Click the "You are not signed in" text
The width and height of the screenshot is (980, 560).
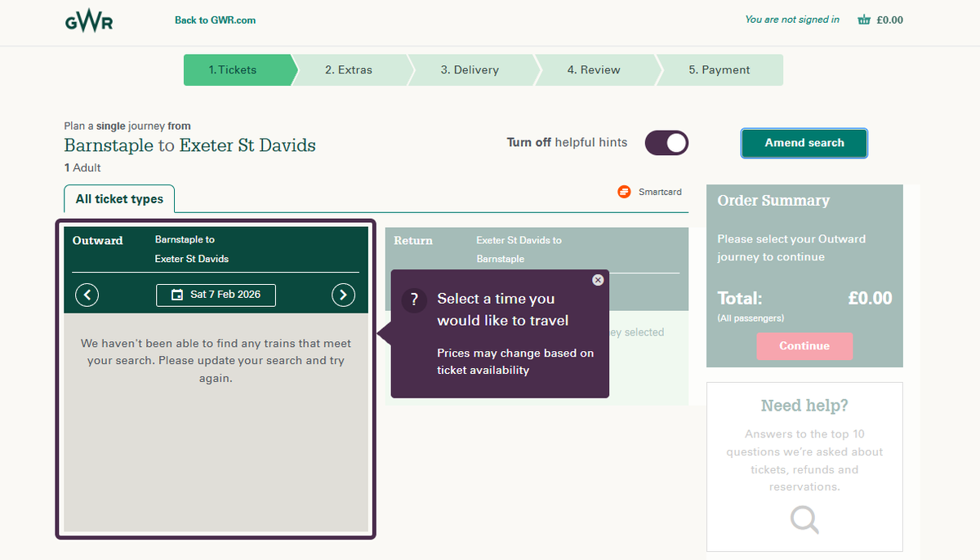pos(792,20)
